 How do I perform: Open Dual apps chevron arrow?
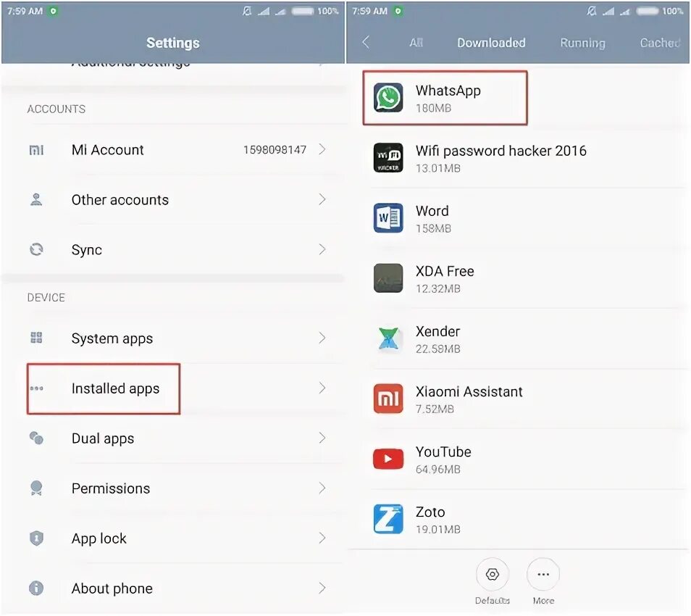pos(322,438)
